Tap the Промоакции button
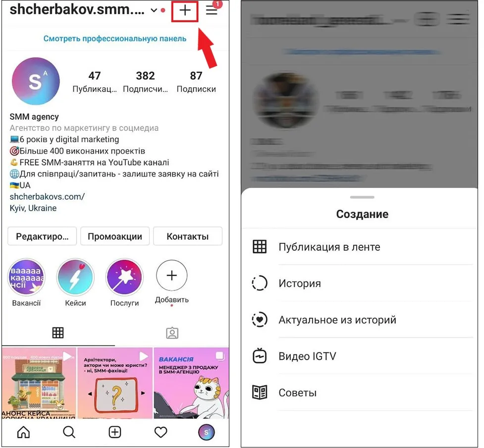The image size is (484, 448). (115, 236)
